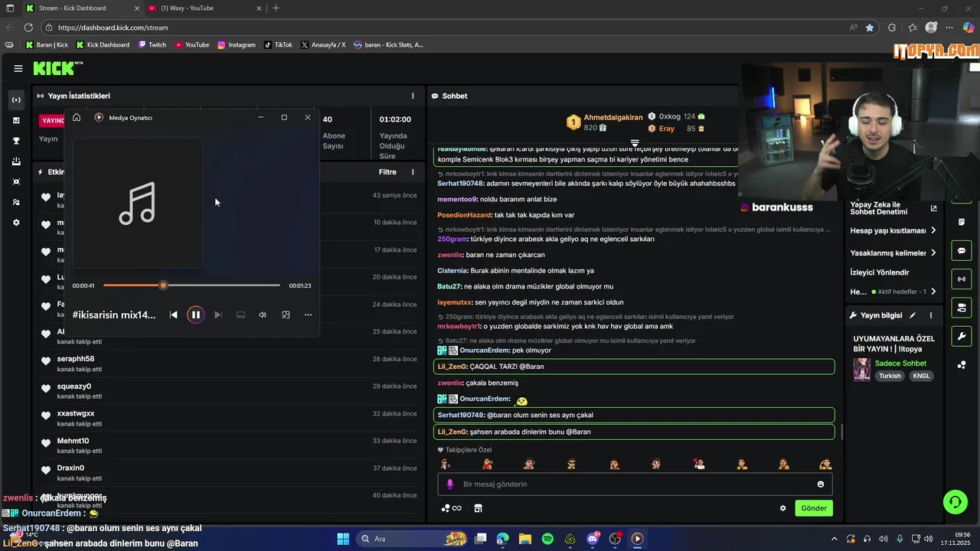Open Discord from the taskbar
The width and height of the screenshot is (980, 551).
tap(593, 539)
